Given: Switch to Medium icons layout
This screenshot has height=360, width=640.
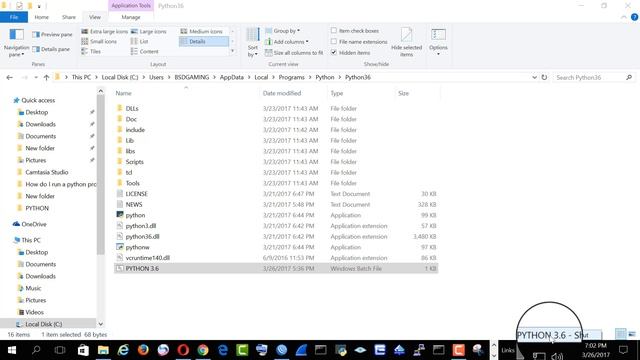Looking at the screenshot, I should (x=202, y=31).
